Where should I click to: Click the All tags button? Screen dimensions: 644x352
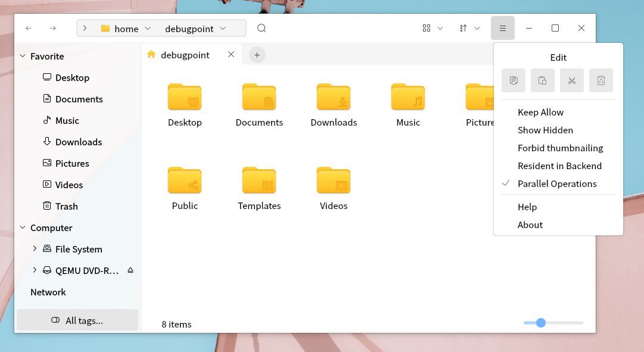pyautogui.click(x=77, y=320)
